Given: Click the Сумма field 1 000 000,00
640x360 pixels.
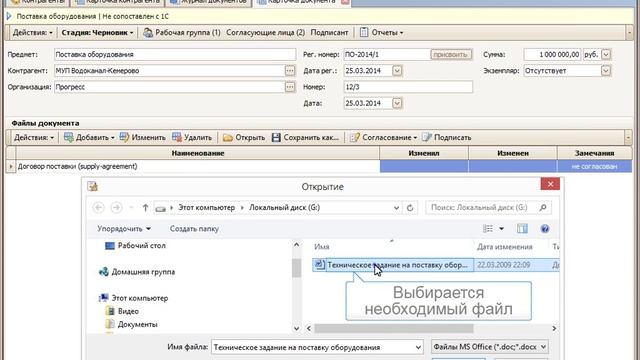Looking at the screenshot, I should (552, 54).
